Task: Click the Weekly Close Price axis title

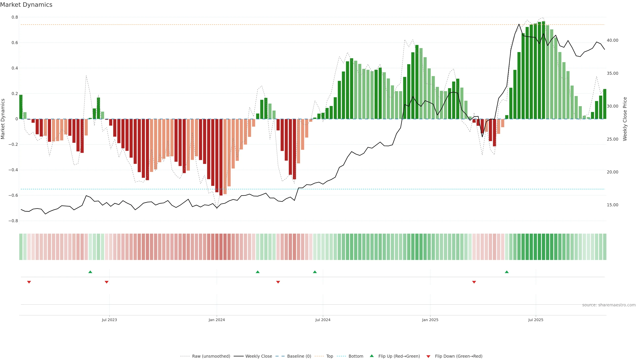Action: tap(625, 119)
